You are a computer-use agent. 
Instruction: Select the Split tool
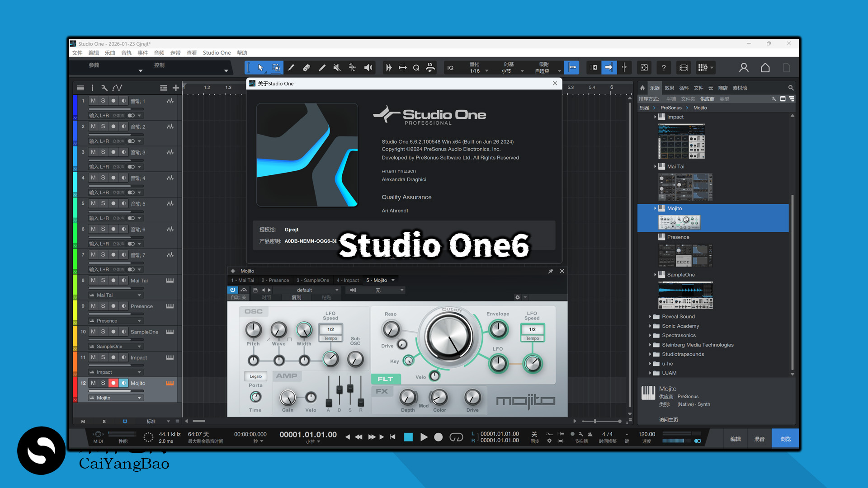pos(292,67)
